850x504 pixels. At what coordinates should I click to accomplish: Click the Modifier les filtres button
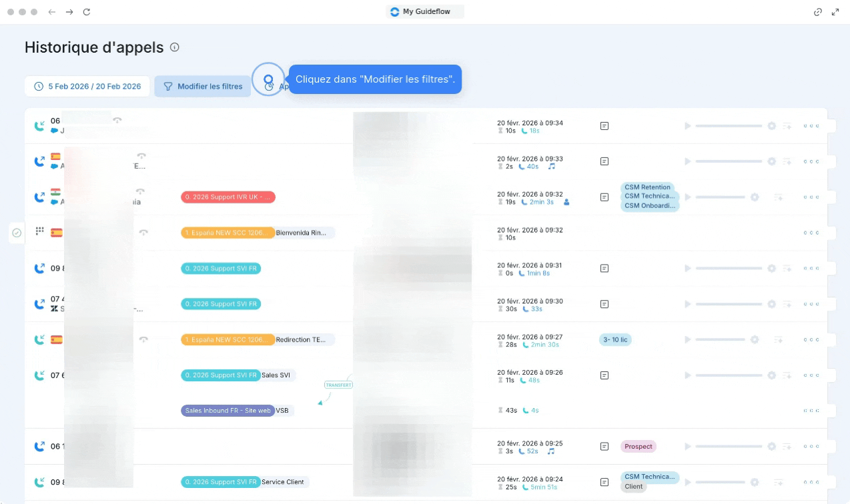coord(203,87)
